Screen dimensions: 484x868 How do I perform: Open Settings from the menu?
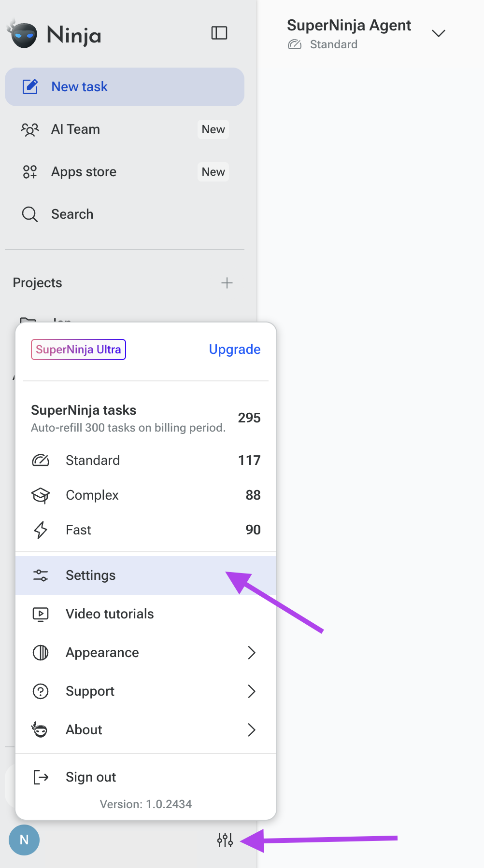[146, 575]
